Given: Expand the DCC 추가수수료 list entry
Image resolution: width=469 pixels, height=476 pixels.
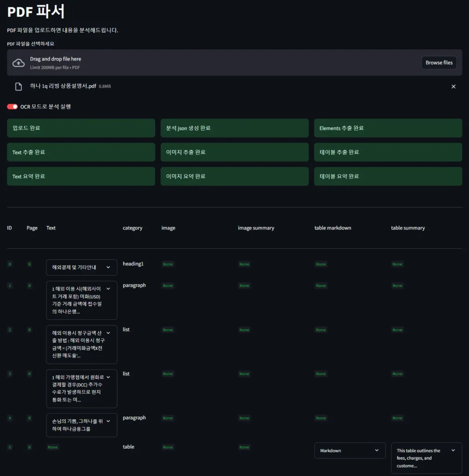Looking at the screenshot, I should tap(81, 388).
